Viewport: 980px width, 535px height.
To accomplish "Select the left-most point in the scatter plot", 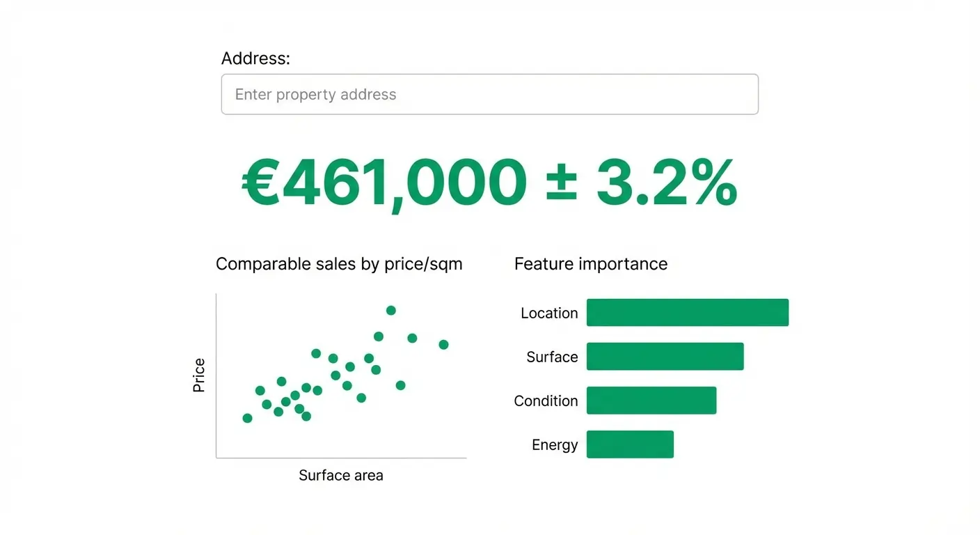I will coord(247,418).
